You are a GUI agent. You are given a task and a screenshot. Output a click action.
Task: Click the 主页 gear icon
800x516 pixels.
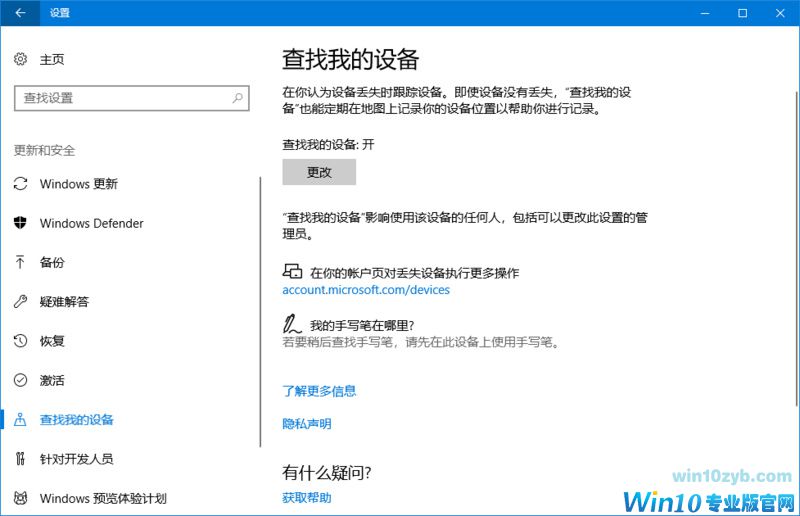point(20,60)
